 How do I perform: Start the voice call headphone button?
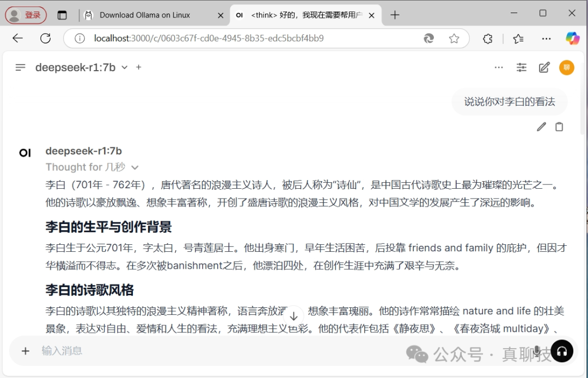pos(562,351)
